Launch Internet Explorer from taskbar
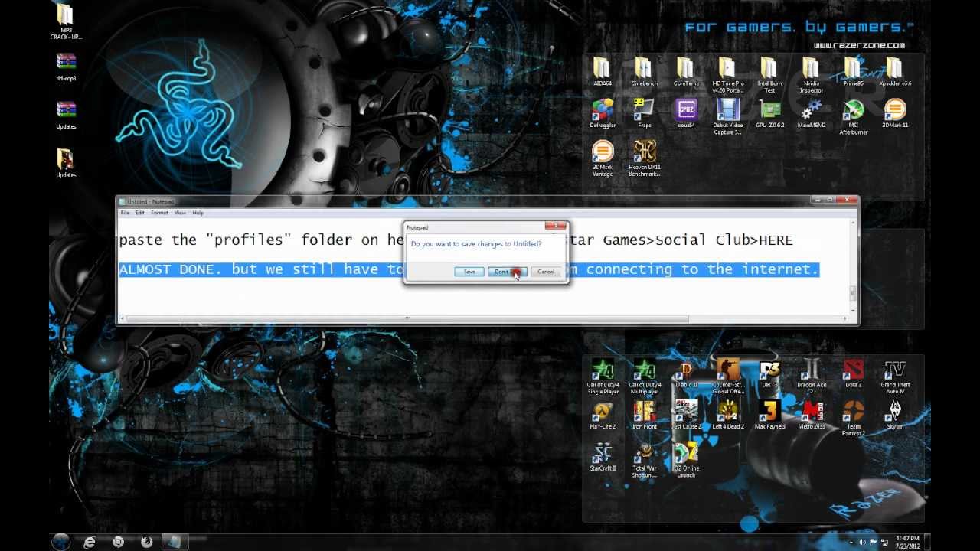 click(x=90, y=542)
